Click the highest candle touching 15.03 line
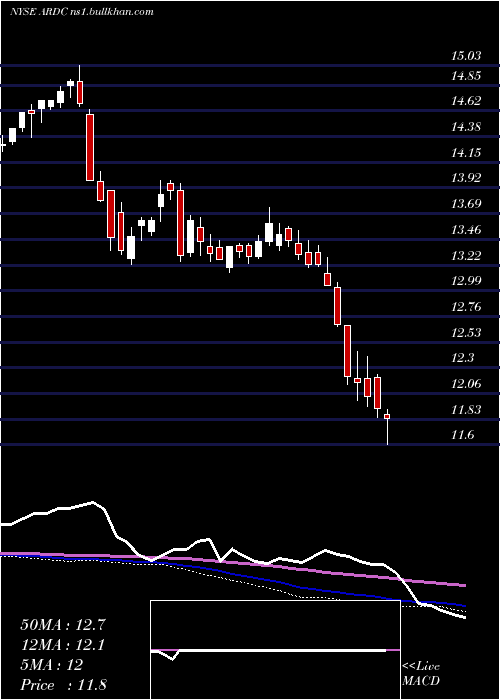The image size is (500, 700). (80, 86)
